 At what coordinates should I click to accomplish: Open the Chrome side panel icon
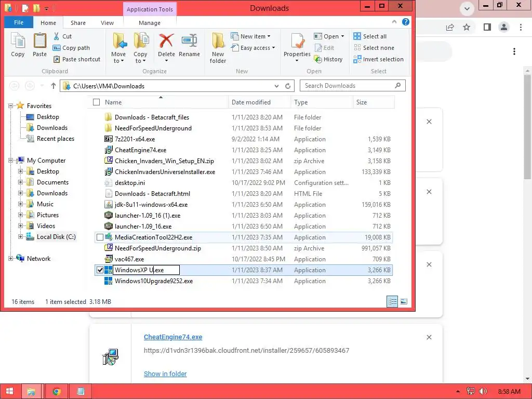point(487,27)
